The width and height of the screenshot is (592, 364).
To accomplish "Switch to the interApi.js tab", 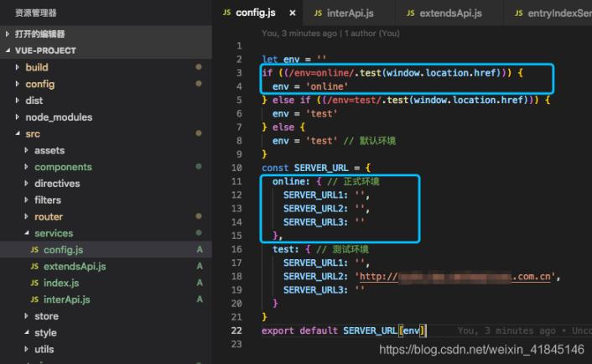I will (349, 13).
